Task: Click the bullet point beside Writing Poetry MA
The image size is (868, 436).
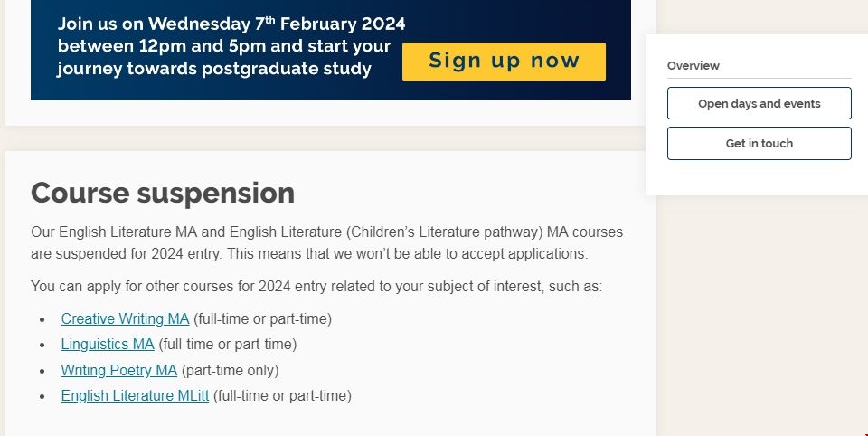Action: click(x=42, y=371)
